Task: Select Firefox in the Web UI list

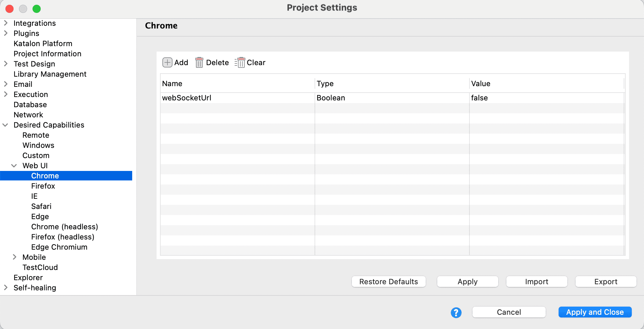Action: pyautogui.click(x=43, y=186)
